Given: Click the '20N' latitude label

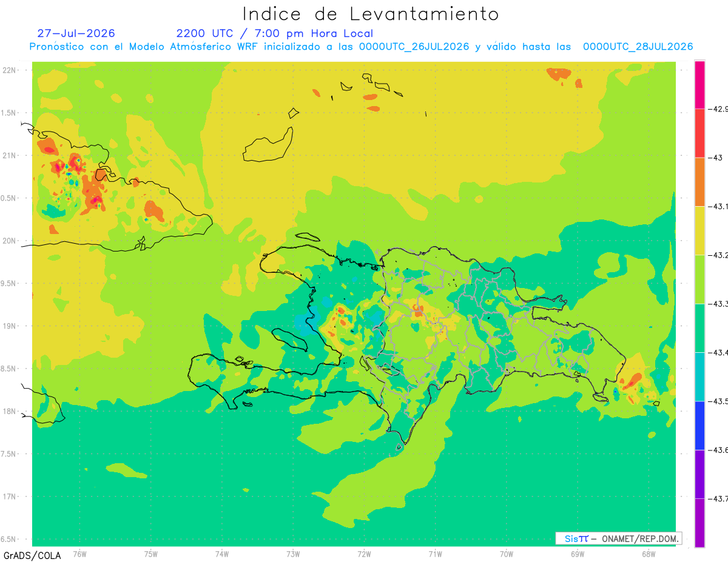Looking at the screenshot, I should click(10, 241).
